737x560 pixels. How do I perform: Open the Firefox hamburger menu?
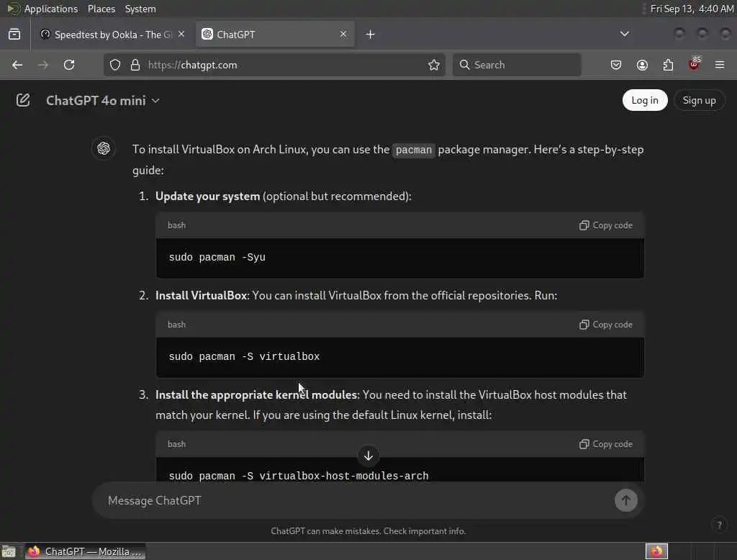(x=720, y=65)
